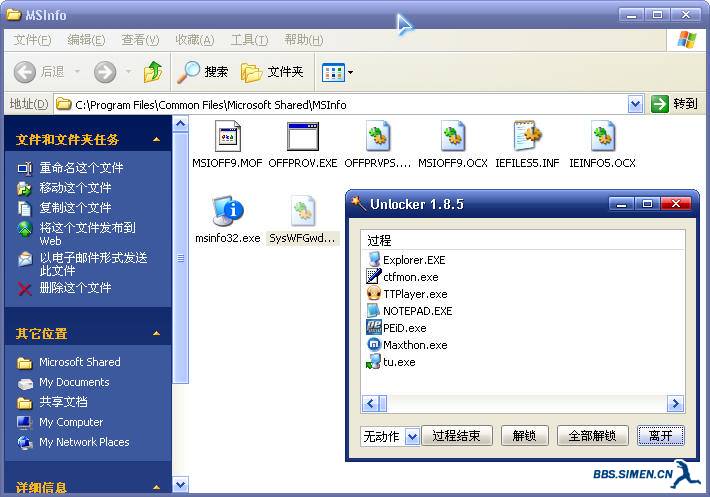
Task: Select Explorer.EXE in Unlocker list
Action: 414,260
